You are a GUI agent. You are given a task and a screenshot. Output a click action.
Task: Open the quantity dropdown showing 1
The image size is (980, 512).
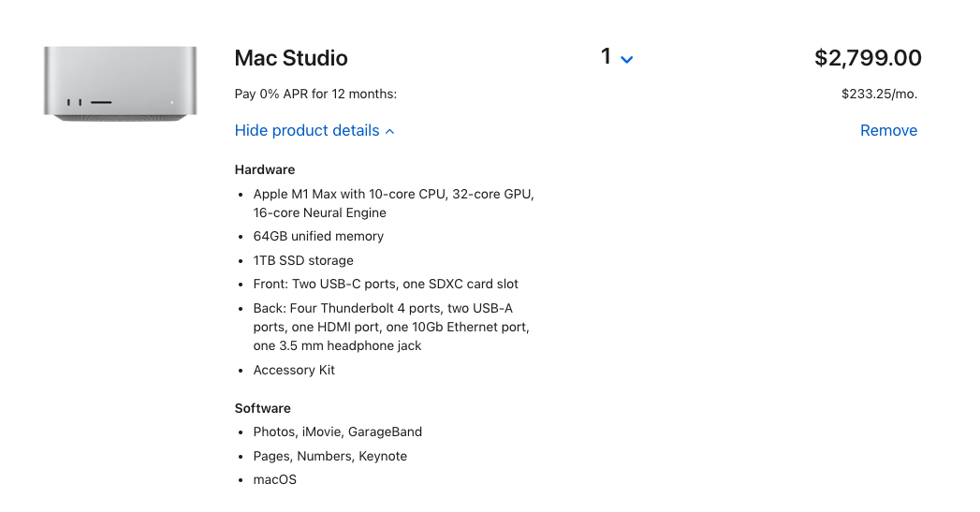tap(617, 58)
